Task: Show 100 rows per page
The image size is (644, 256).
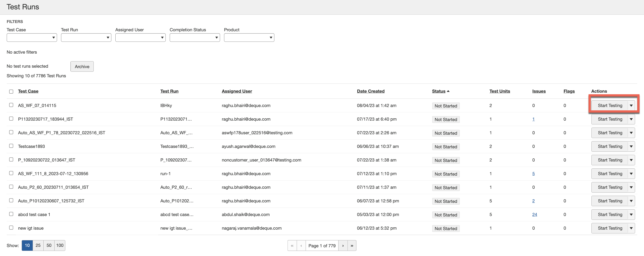Action: tap(60, 245)
